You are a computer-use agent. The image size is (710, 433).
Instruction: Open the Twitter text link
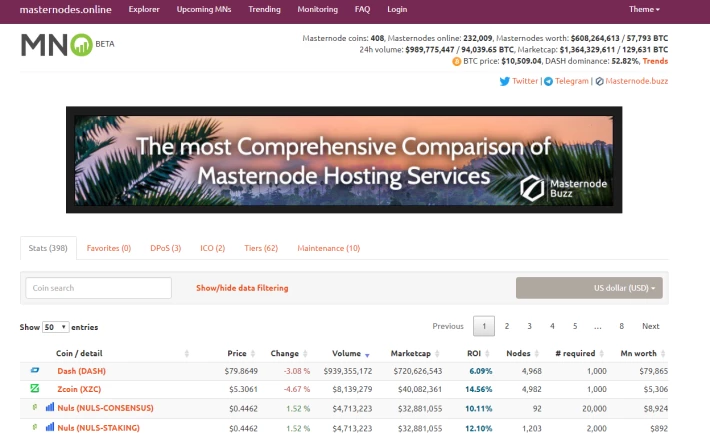point(525,81)
